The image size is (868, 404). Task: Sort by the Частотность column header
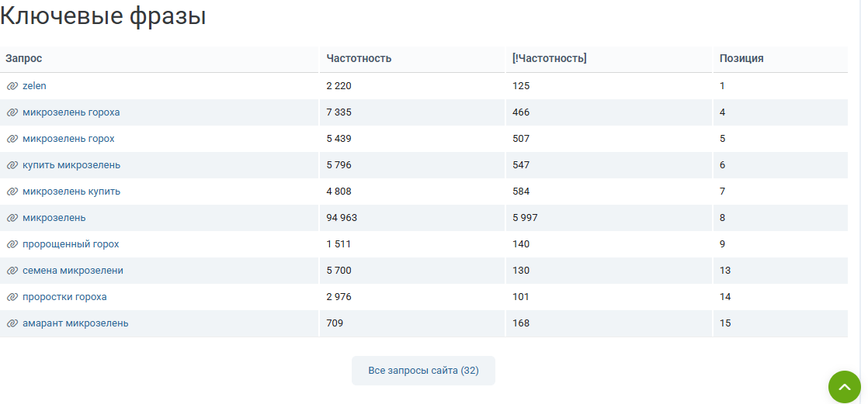click(359, 59)
